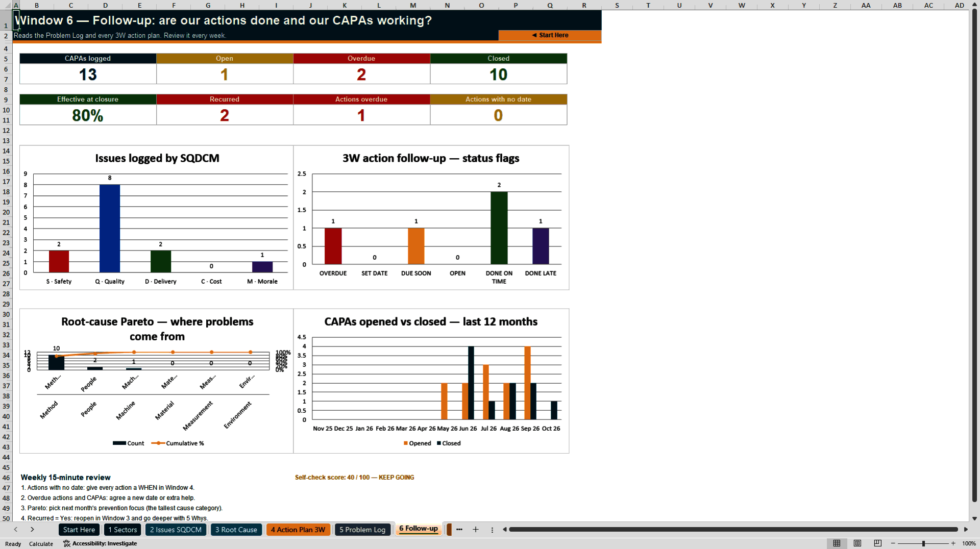Image resolution: width=980 pixels, height=549 pixels.
Task: Click the Accessibility Investigate status icon
Action: tap(100, 543)
